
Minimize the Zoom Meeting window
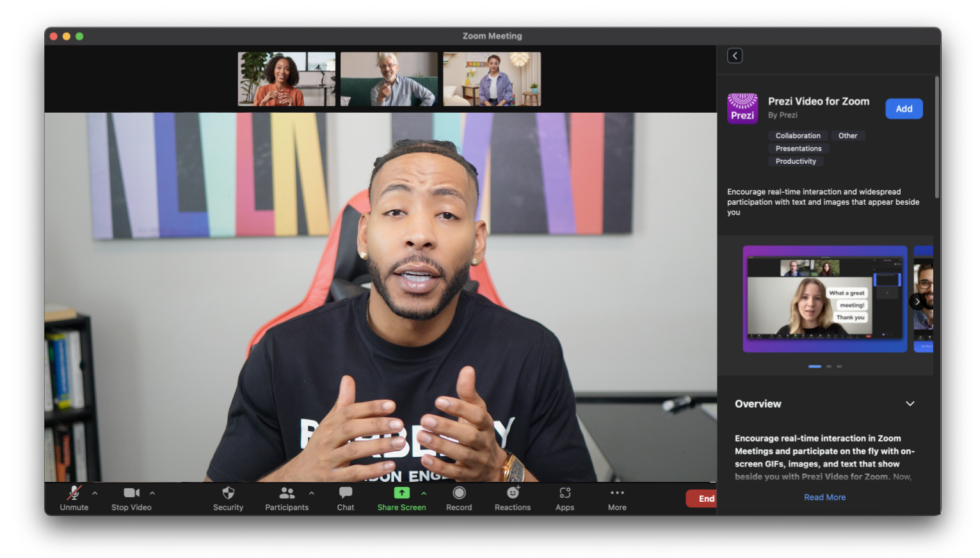[x=67, y=36]
